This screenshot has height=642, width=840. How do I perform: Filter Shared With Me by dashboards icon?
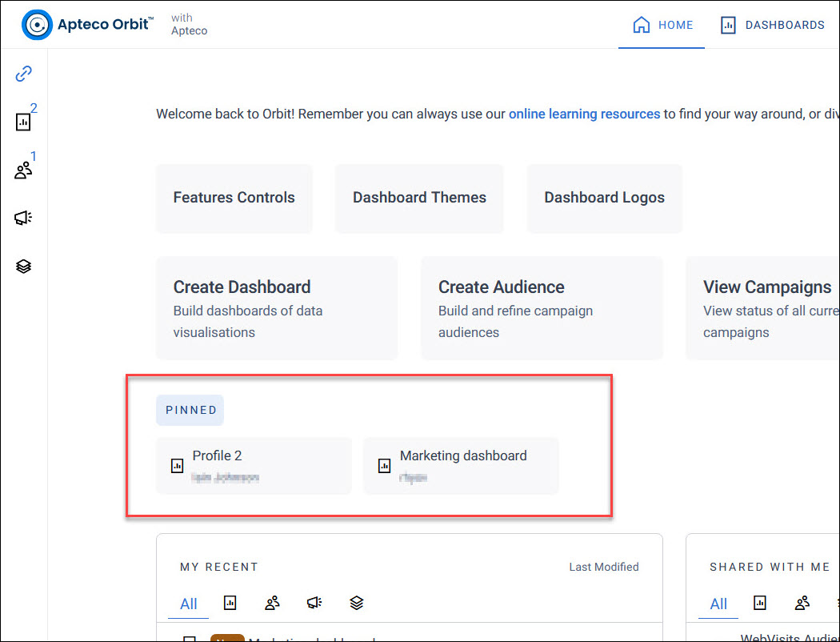pos(760,603)
